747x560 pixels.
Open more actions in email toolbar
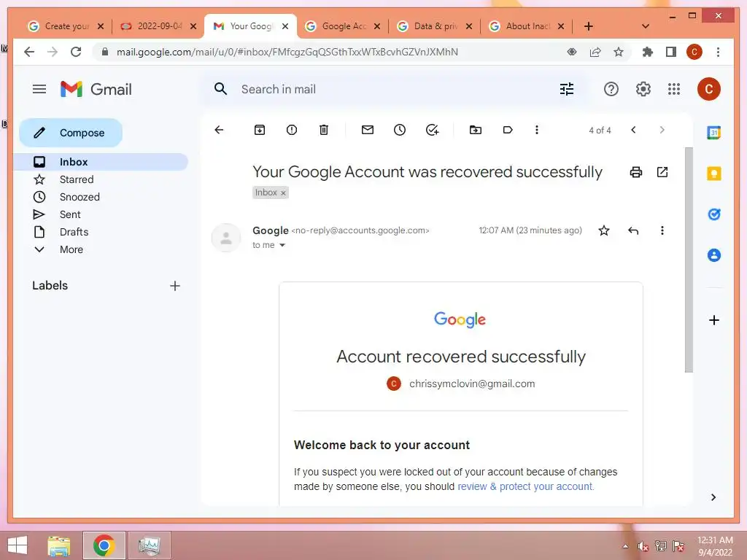pyautogui.click(x=536, y=130)
